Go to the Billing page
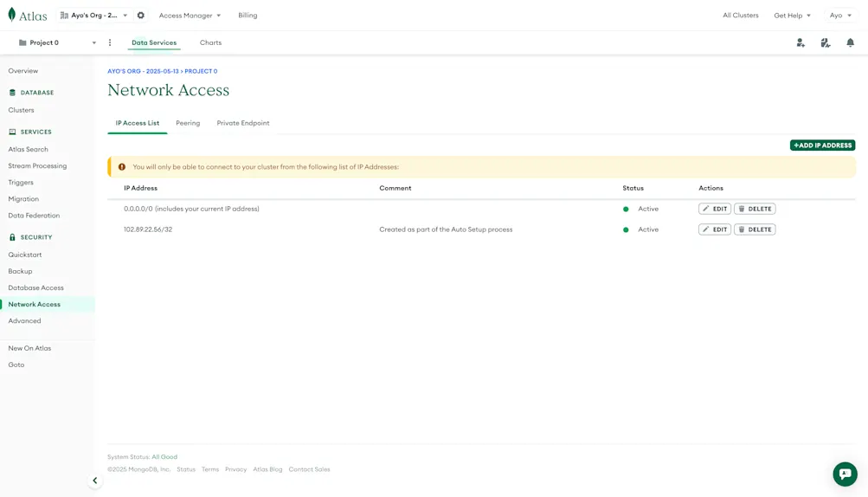The image size is (868, 497). point(248,16)
